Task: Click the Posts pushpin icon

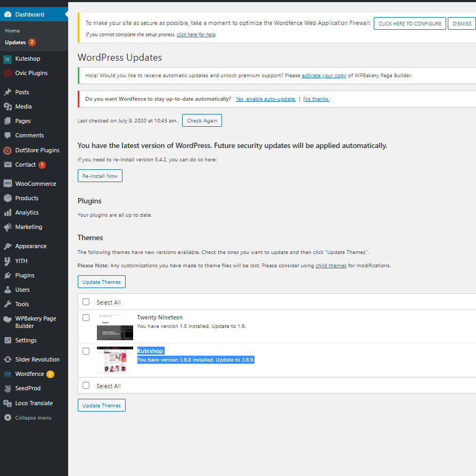Action: tap(7, 92)
